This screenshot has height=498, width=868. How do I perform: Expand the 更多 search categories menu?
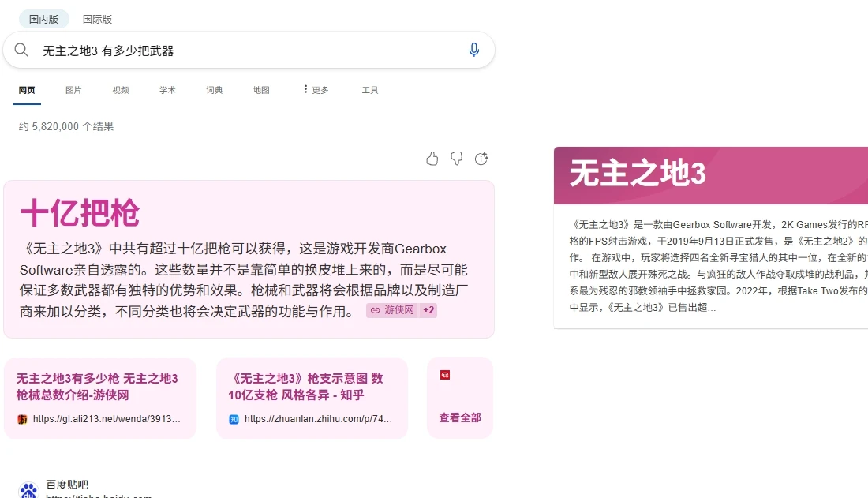[x=316, y=90]
